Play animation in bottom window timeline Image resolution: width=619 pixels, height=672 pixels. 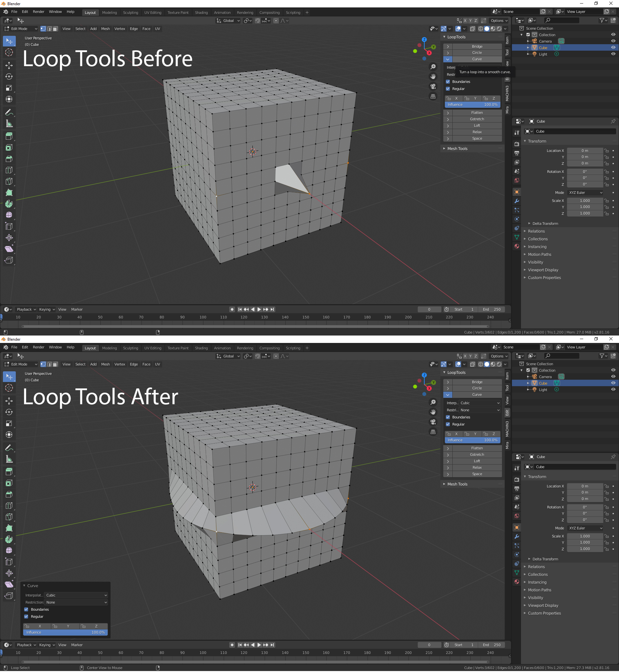pos(259,645)
